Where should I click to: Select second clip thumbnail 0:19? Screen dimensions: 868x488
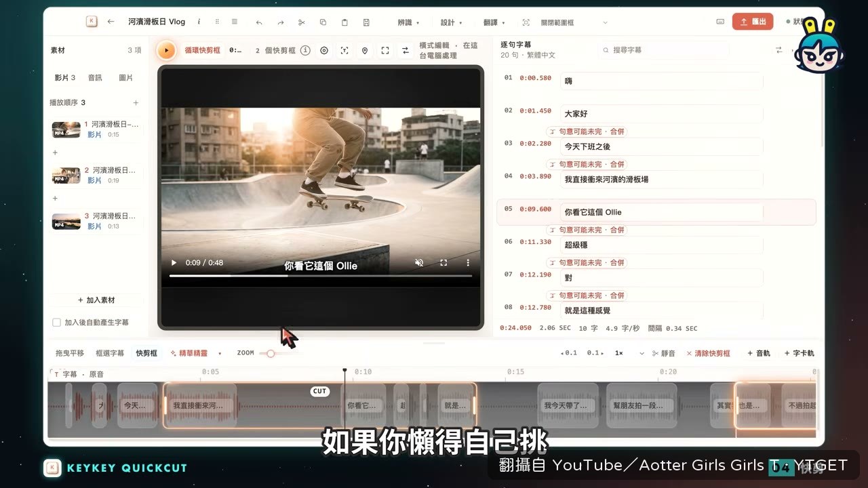point(66,176)
